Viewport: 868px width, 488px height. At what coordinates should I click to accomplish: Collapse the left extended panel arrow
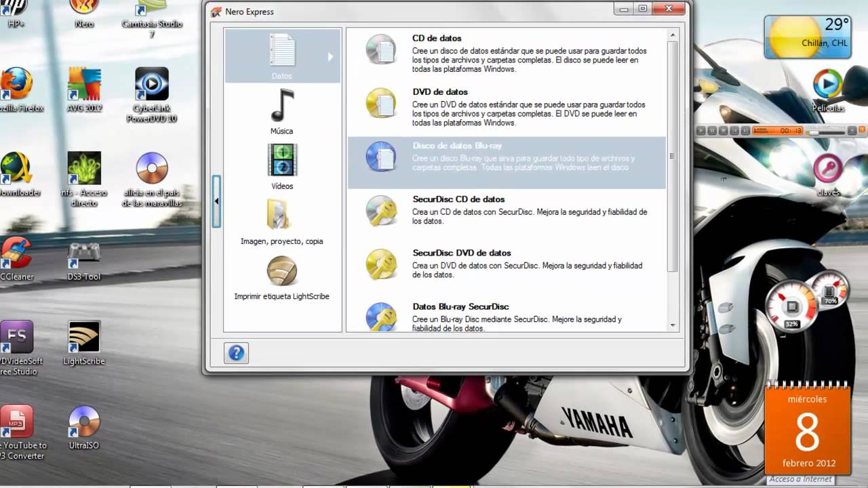point(216,201)
